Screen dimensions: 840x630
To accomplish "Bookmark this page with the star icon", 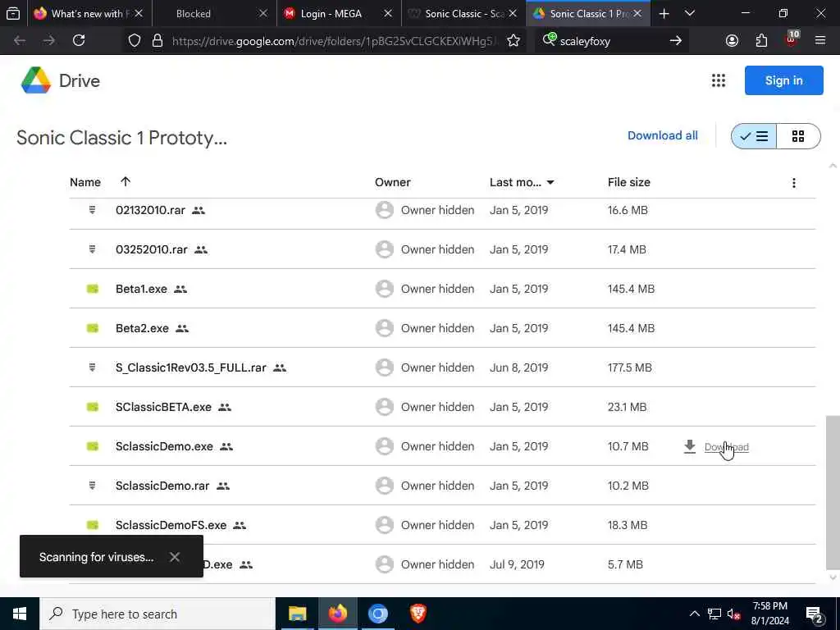I will click(x=514, y=41).
